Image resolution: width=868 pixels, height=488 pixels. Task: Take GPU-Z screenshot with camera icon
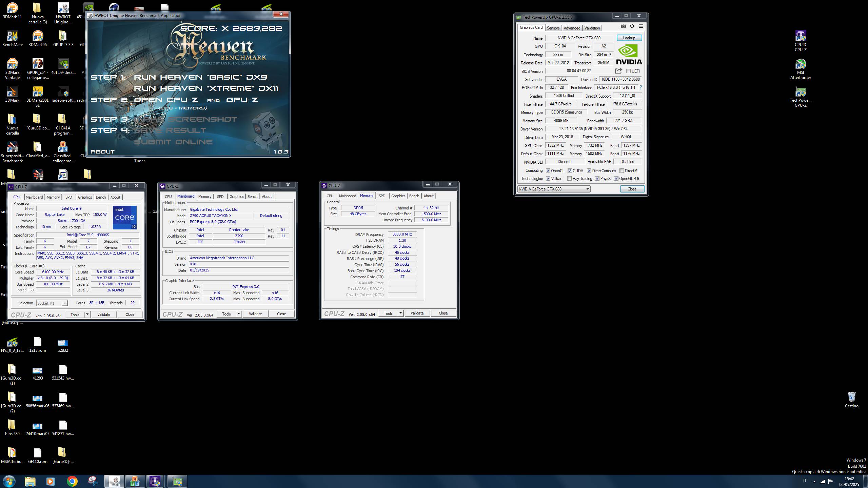click(x=623, y=26)
